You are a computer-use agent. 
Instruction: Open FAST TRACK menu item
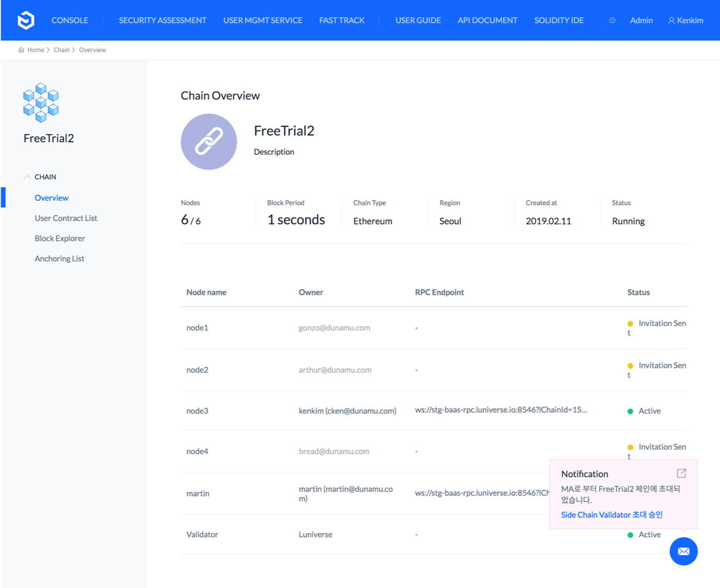pyautogui.click(x=342, y=20)
